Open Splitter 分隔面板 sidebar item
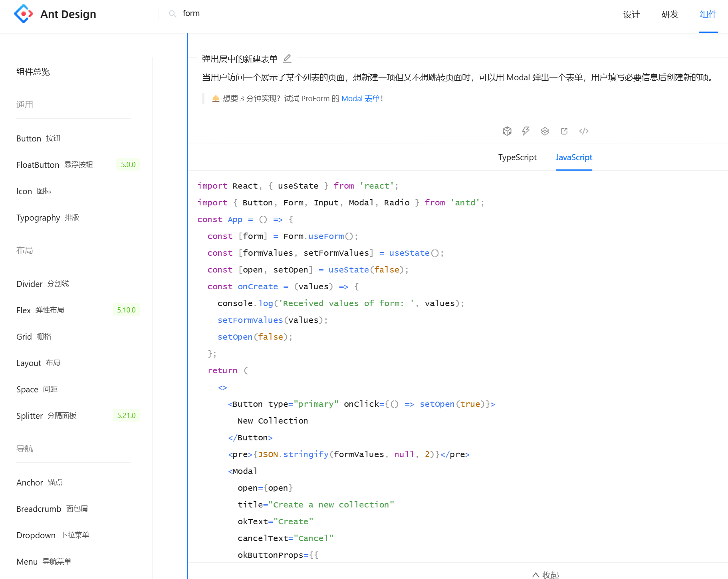The height and width of the screenshot is (579, 728). click(46, 416)
